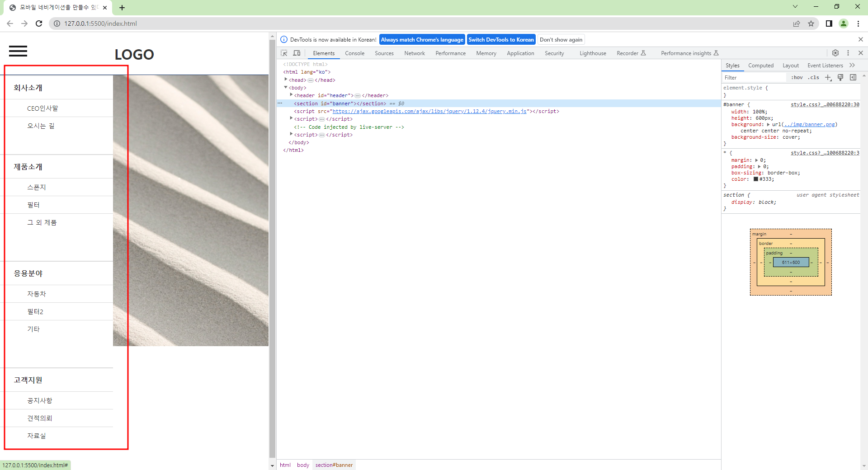Click the new style rule plus icon
The image size is (868, 470).
pyautogui.click(x=828, y=77)
